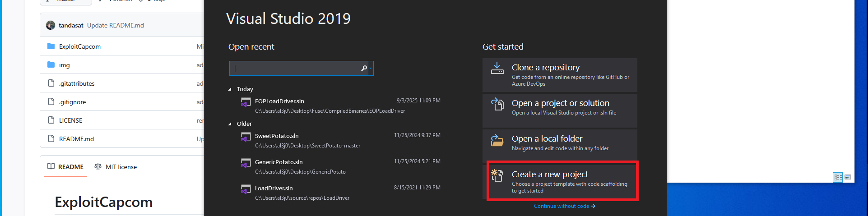Open the search box dropdown arrow
Image resolution: width=868 pixels, height=216 pixels.
(x=371, y=68)
